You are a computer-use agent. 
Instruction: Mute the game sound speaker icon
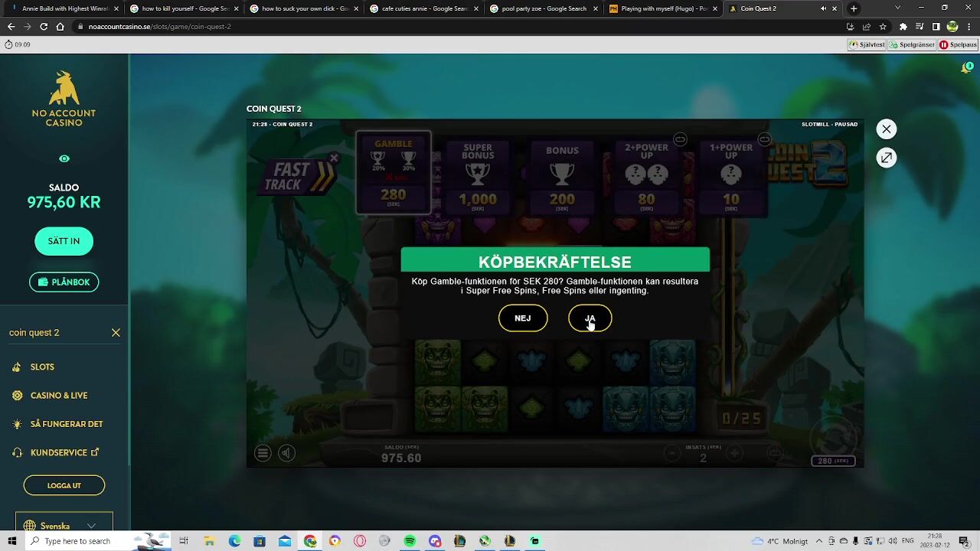click(286, 453)
